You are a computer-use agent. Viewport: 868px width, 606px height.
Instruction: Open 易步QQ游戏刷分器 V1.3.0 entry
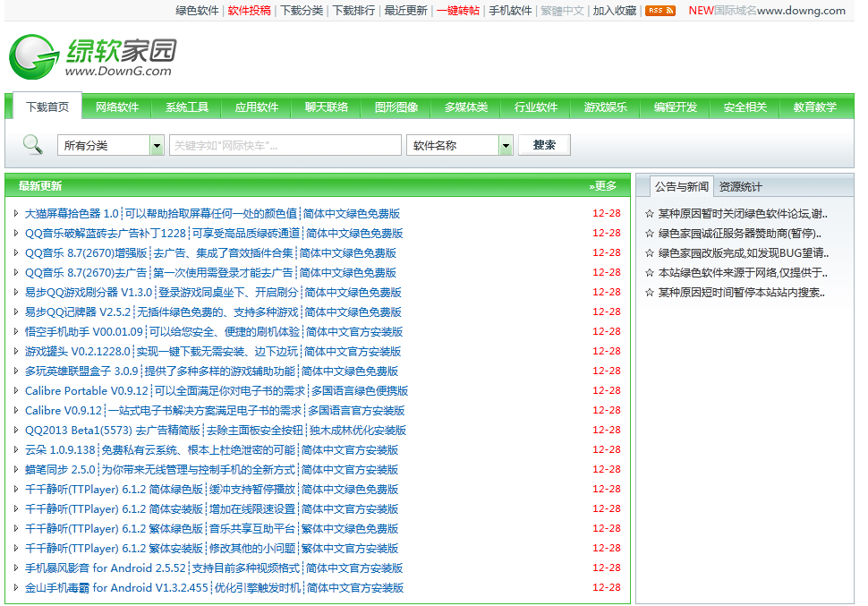[x=213, y=292]
